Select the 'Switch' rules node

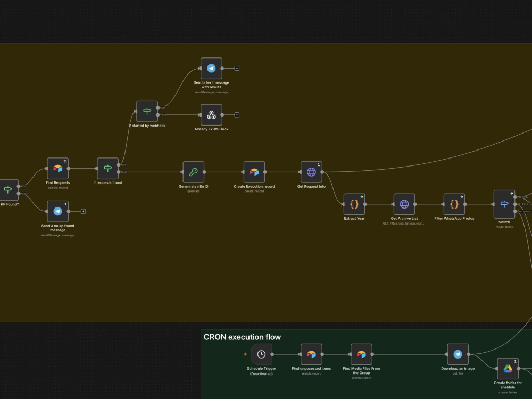point(504,204)
